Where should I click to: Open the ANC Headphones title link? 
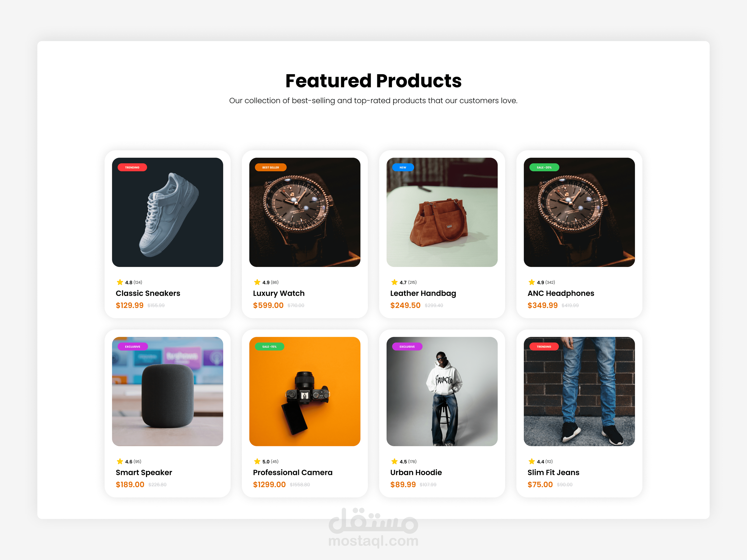561,293
